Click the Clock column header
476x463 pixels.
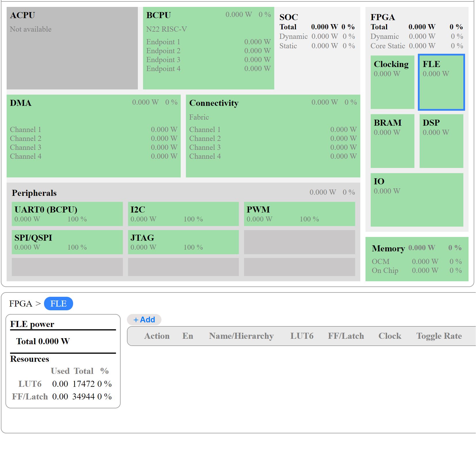[390, 336]
